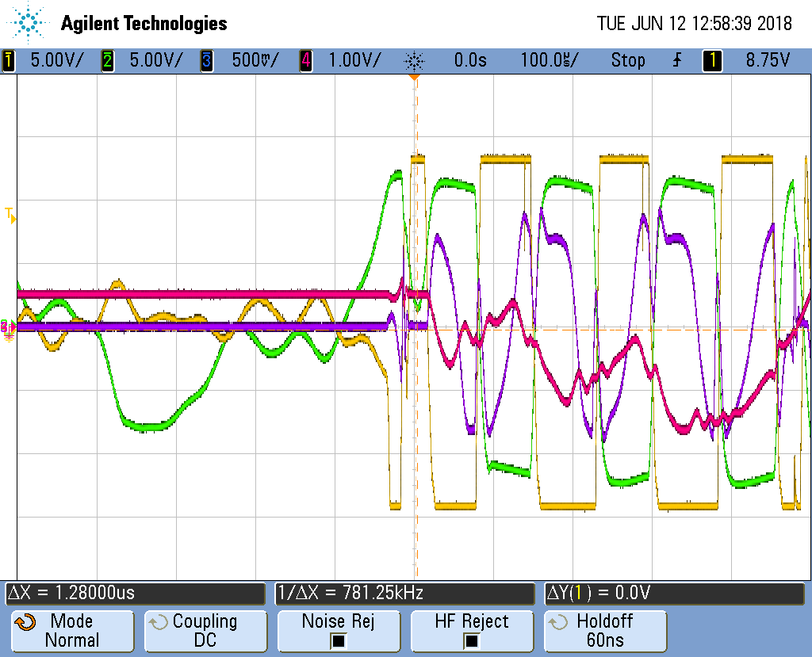The image size is (812, 657).
Task: Click the 8.75V trigger level value
Action: pos(767,60)
